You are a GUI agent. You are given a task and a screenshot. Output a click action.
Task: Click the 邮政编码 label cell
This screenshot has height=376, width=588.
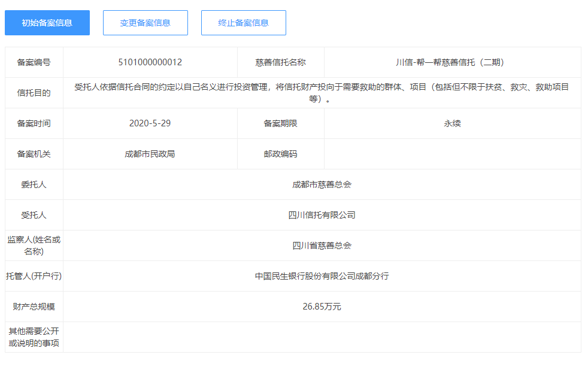(280, 154)
